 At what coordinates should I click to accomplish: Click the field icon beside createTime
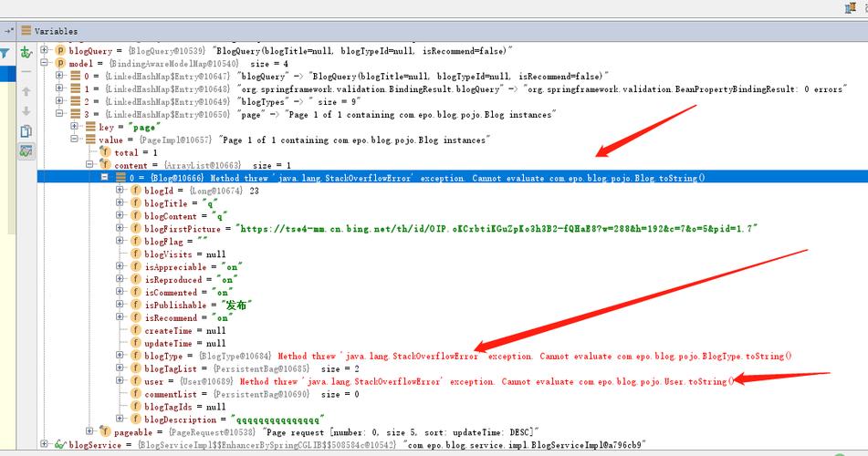(x=136, y=330)
